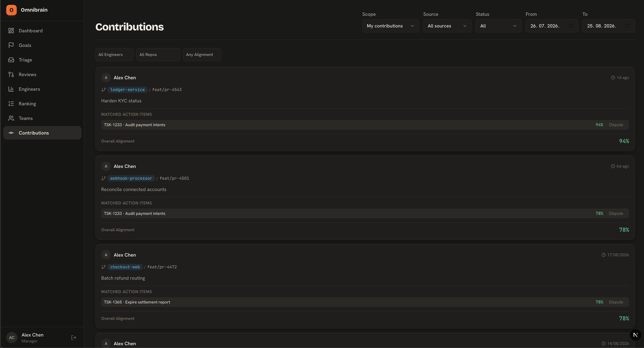Click the From date field
The height and width of the screenshot is (348, 644).
tap(552, 26)
